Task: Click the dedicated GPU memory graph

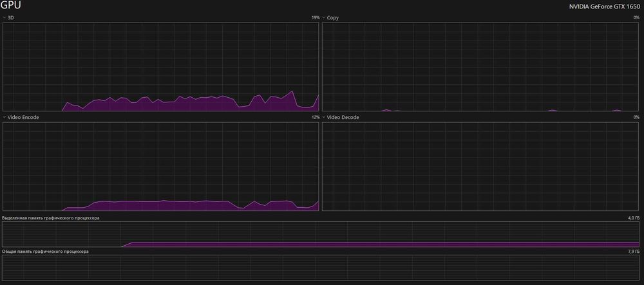Action: (321, 235)
